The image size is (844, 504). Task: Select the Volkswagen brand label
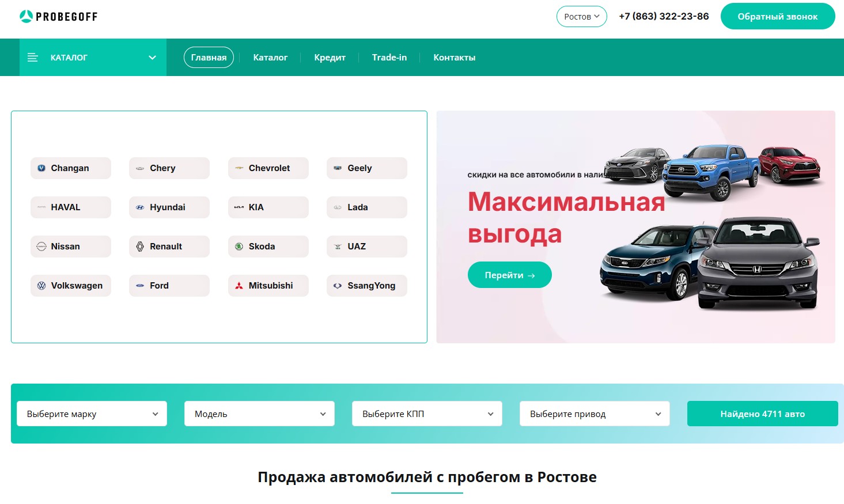point(77,286)
